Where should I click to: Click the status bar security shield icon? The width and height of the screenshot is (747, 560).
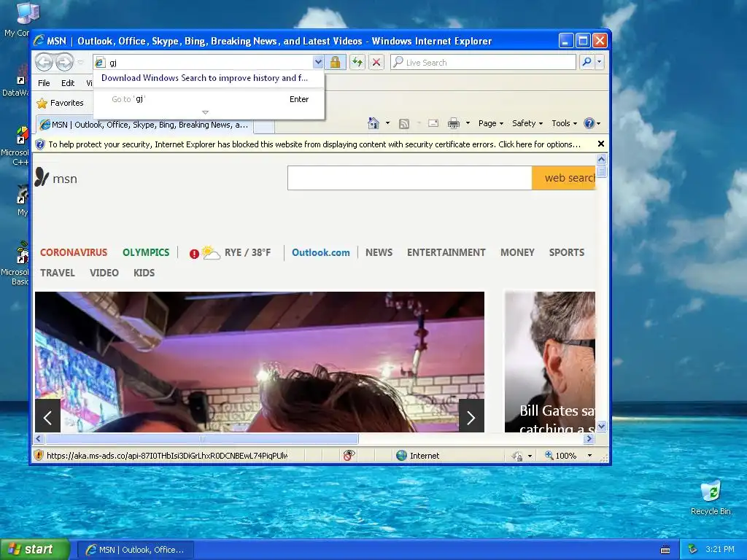(39, 455)
